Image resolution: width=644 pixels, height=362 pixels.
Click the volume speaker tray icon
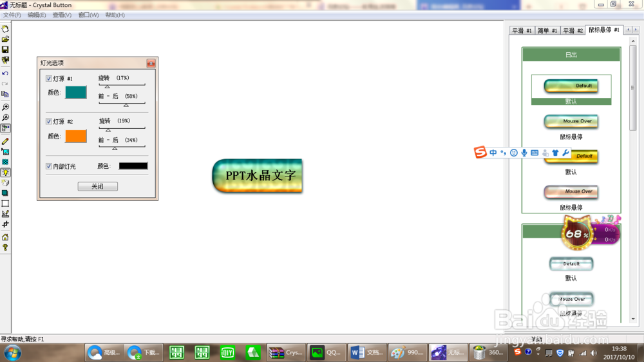594,353
